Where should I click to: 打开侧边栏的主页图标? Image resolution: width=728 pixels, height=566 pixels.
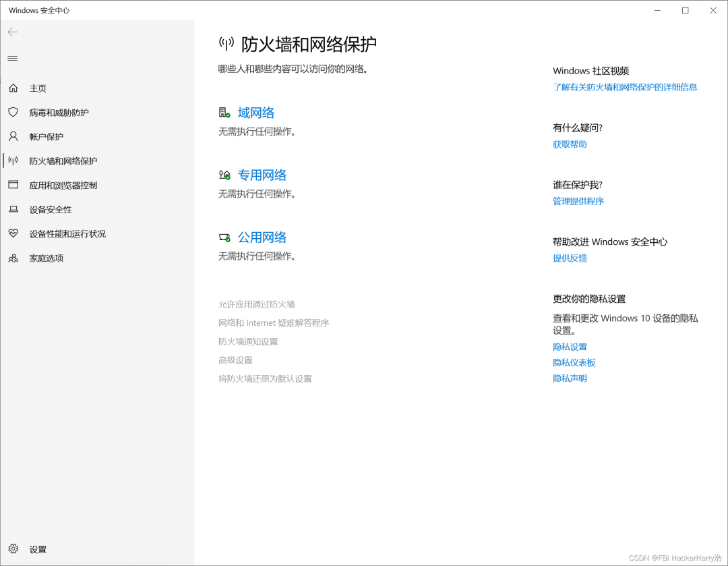(x=13, y=88)
